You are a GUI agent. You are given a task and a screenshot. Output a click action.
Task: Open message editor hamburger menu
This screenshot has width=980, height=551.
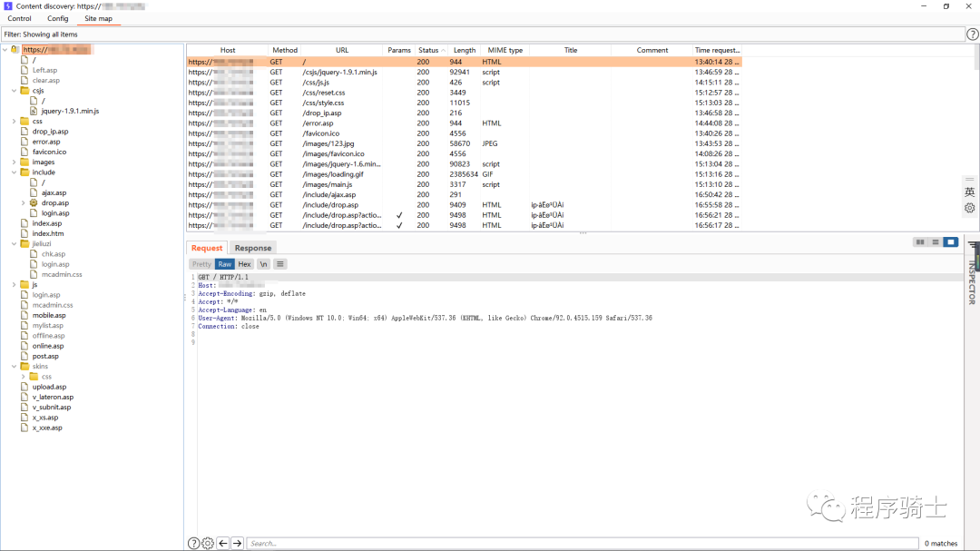(280, 264)
